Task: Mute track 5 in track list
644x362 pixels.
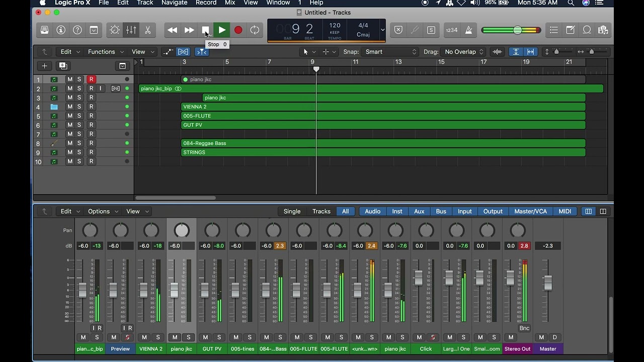Action: point(70,116)
